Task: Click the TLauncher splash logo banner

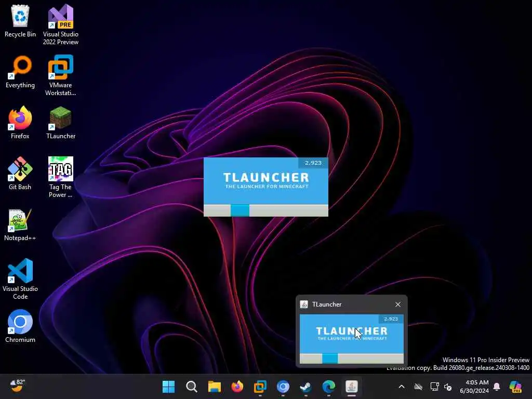Action: 266,181
